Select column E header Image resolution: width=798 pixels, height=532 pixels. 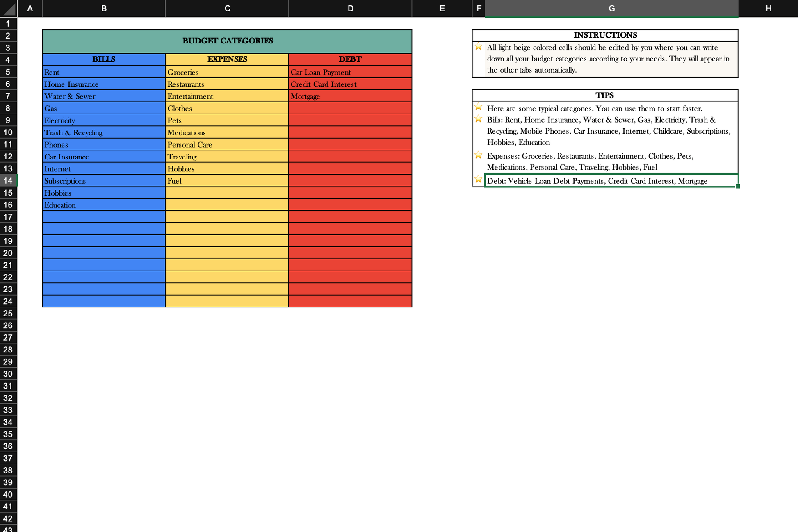(x=442, y=8)
